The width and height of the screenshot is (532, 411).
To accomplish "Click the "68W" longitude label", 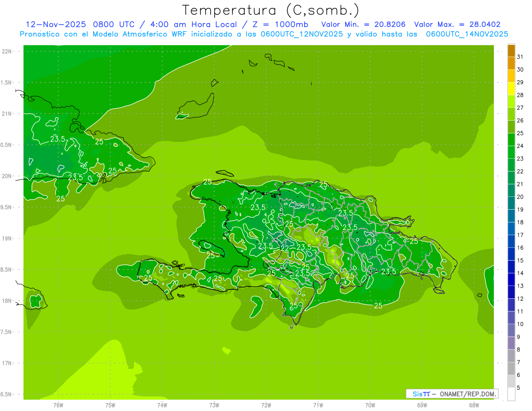I will [x=474, y=405].
